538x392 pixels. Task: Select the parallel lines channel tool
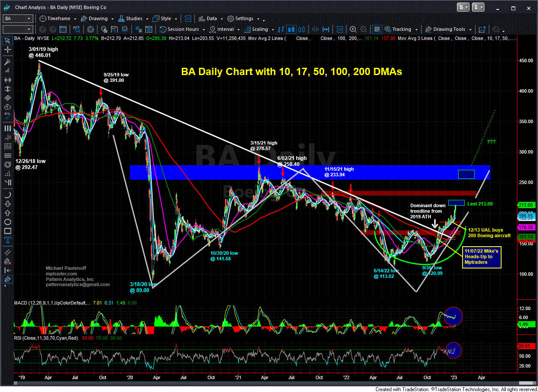point(8,98)
